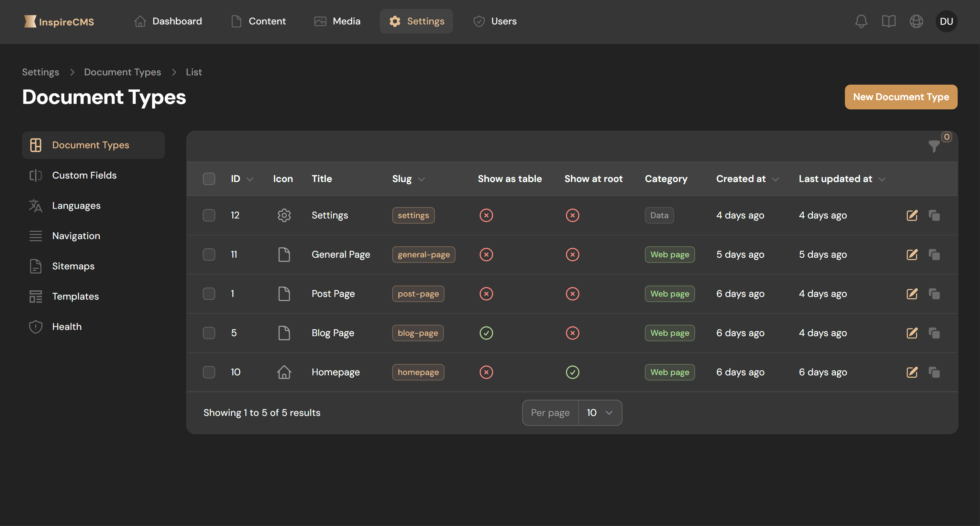Open the table filter funnel icon
This screenshot has width=980, height=526.
pyautogui.click(x=934, y=146)
